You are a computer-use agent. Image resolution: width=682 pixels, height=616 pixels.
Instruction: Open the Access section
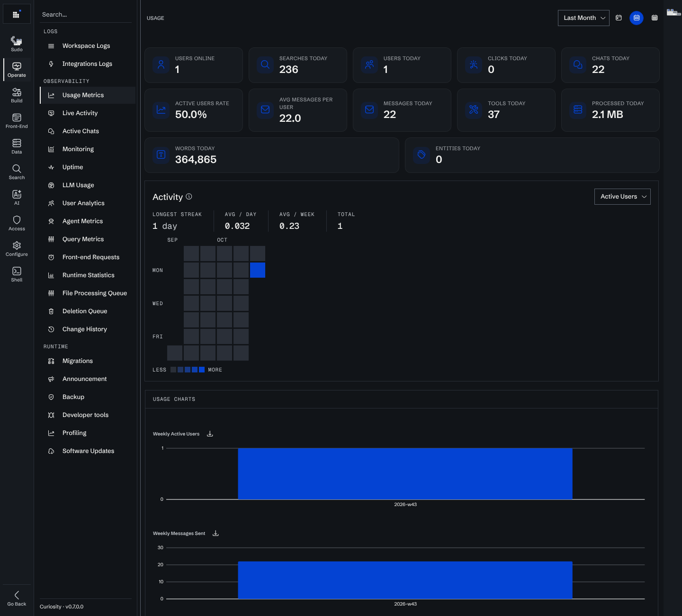[17, 223]
